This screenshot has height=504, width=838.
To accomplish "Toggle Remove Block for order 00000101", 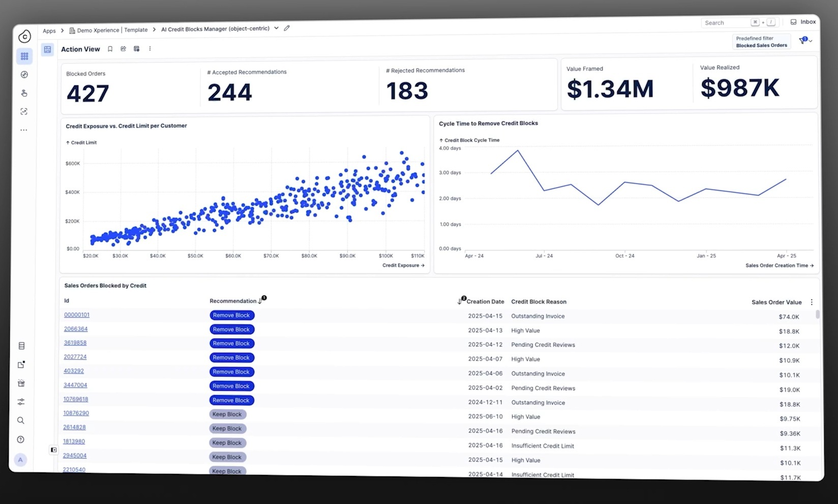I will point(231,315).
